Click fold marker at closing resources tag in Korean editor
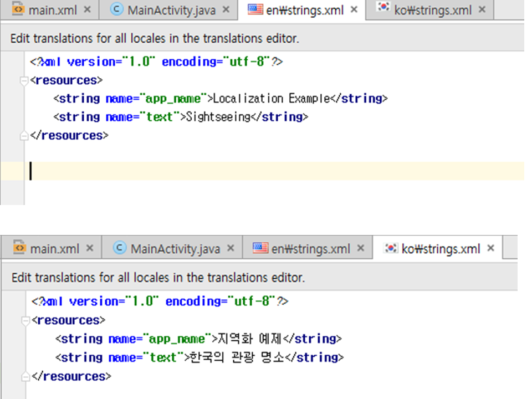The height and width of the screenshot is (399, 532). pyautogui.click(x=24, y=377)
